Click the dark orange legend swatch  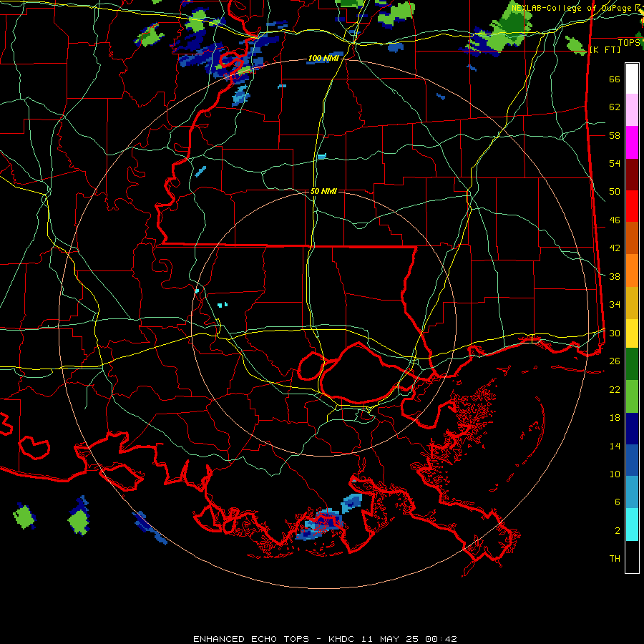point(632,238)
